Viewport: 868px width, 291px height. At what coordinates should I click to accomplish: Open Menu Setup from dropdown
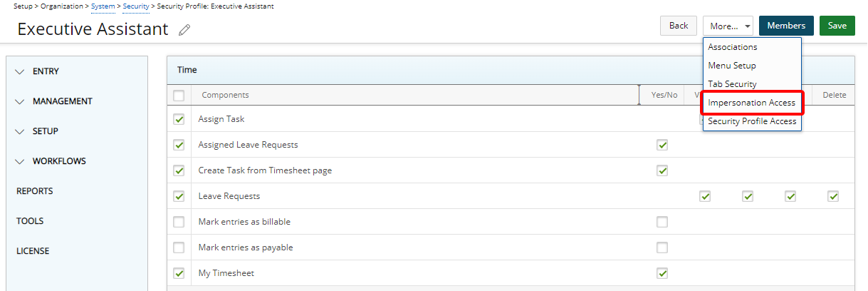pos(731,66)
